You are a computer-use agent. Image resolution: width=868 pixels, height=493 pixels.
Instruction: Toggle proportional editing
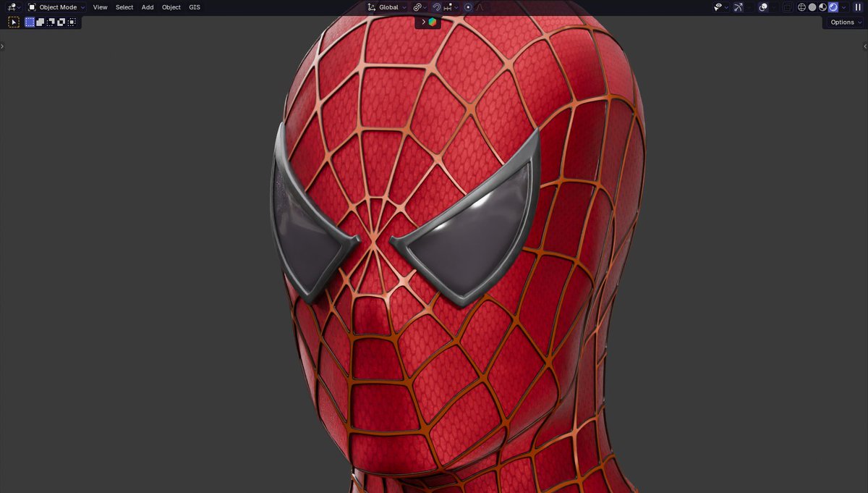coord(468,7)
